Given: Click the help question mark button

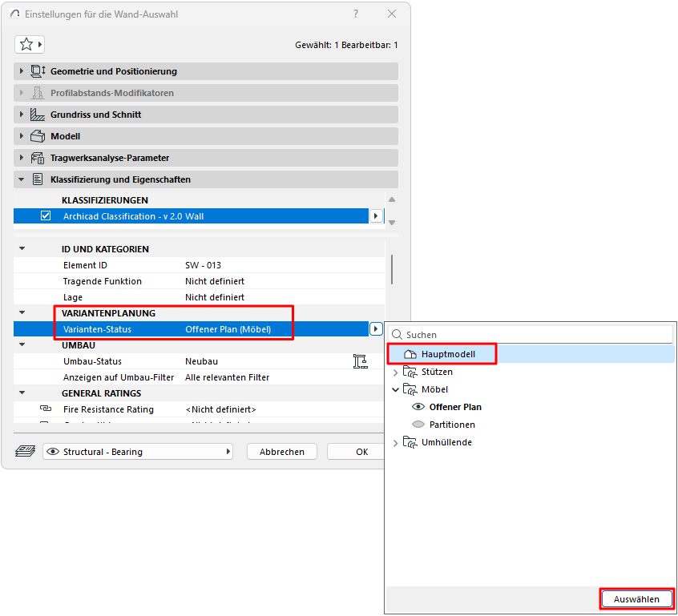Looking at the screenshot, I should pyautogui.click(x=356, y=14).
